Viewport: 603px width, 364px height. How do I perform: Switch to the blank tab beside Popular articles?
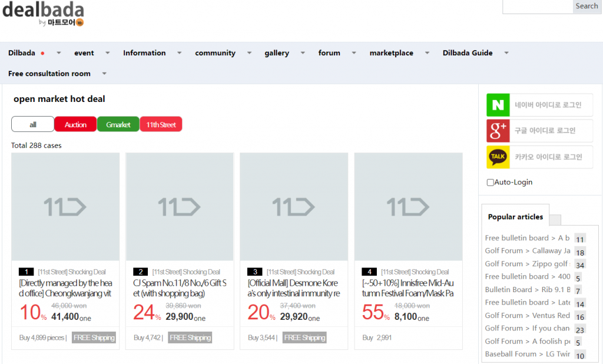pos(555,220)
